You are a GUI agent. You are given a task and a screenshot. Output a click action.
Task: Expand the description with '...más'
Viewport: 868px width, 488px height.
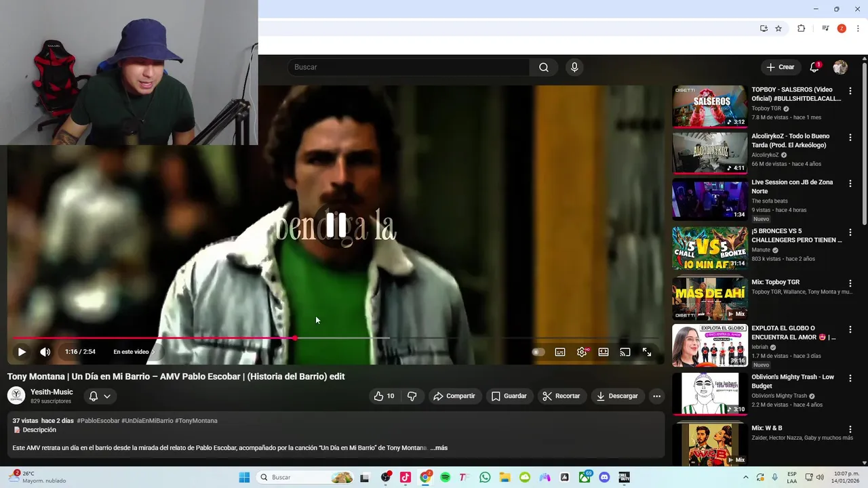[x=439, y=448]
